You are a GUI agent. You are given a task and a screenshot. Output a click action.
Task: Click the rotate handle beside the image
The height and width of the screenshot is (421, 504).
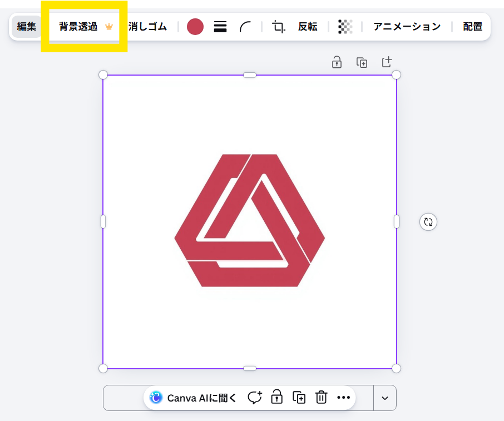(x=428, y=221)
